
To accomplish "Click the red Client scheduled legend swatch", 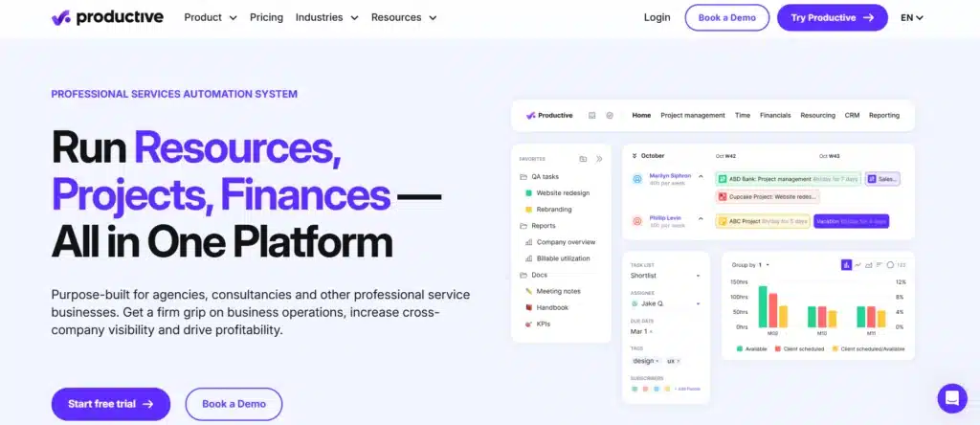I will tap(778, 348).
